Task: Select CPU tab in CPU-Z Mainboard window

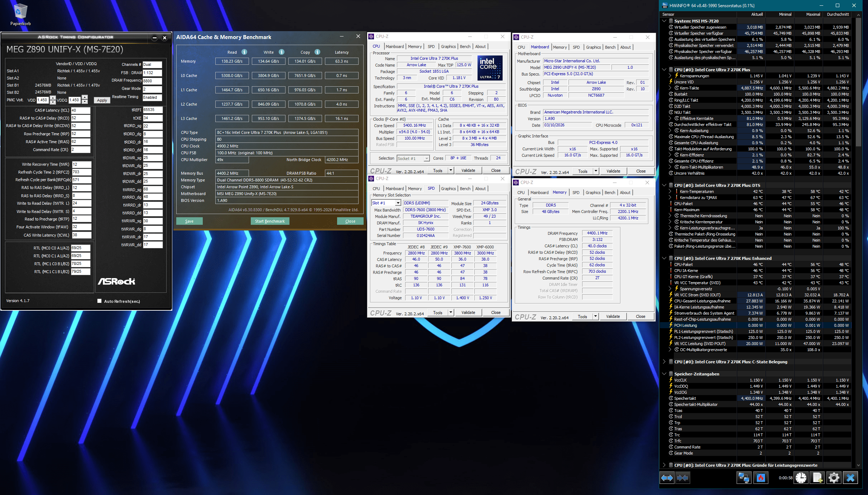Action: 521,47
